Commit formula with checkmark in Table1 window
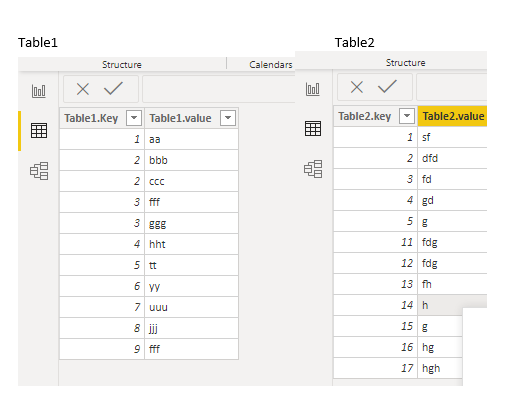Screen dimensions: 508x397 tap(113, 88)
